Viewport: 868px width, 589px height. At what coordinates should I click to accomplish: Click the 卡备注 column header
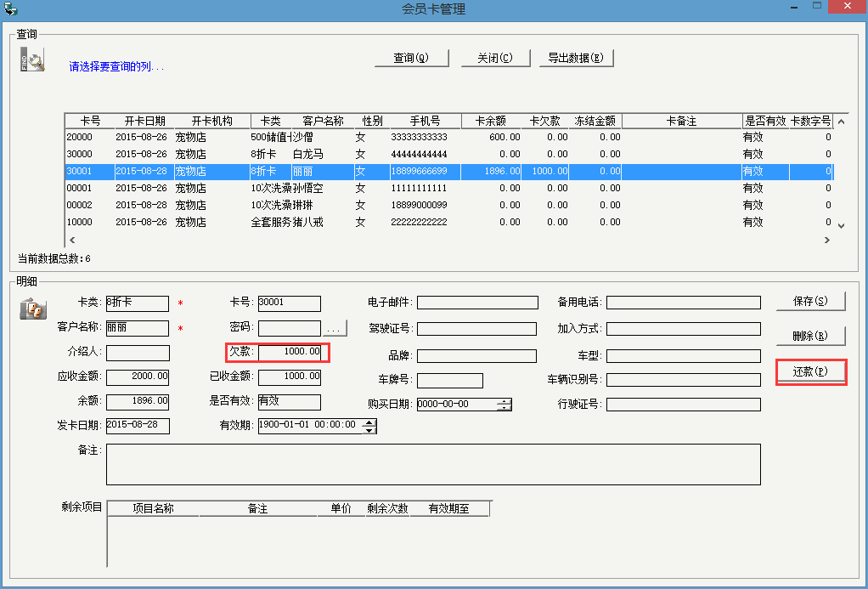pyautogui.click(x=681, y=121)
